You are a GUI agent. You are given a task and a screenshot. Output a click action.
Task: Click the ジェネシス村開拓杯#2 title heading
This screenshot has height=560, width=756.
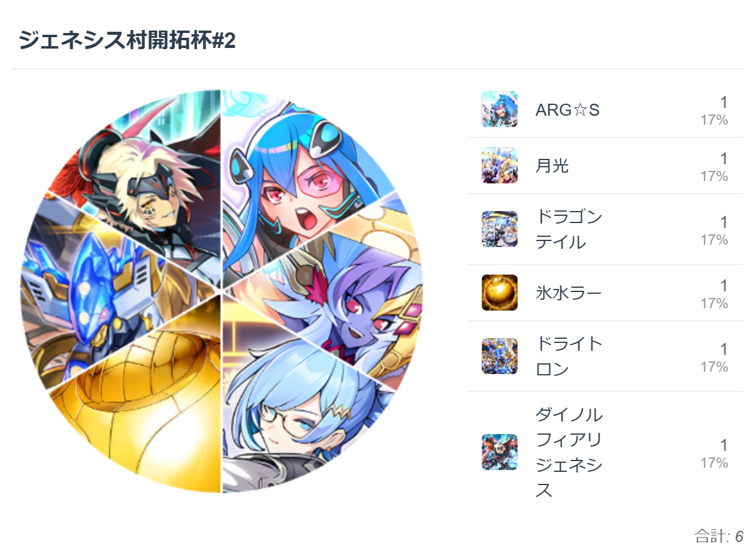[127, 41]
